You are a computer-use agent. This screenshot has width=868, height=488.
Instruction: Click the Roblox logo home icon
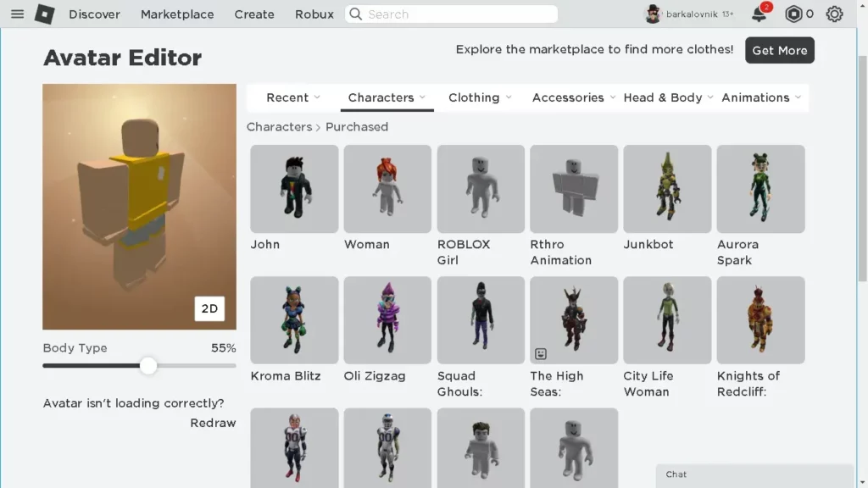[x=44, y=14]
